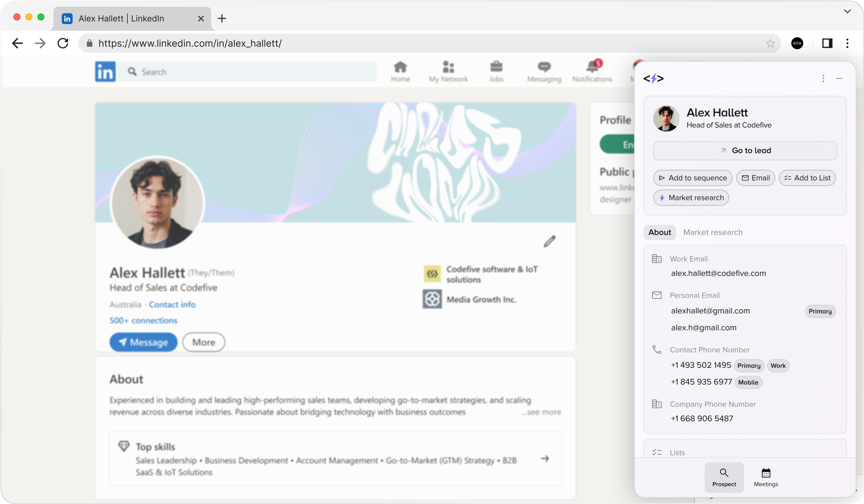Click the Go to lead button
864x504 pixels.
[745, 151]
